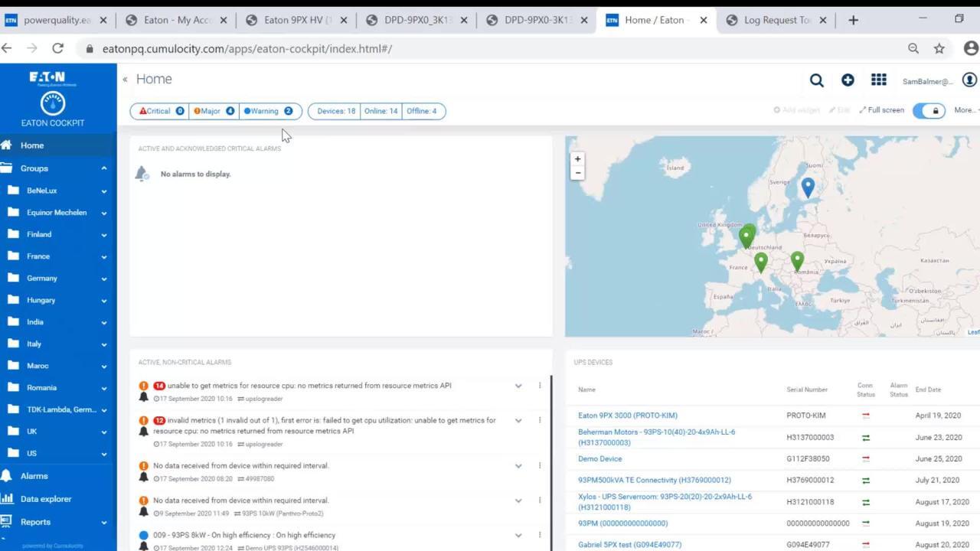
Task: Open options menu for the '14 unable to get metrics' alarm
Action: 540,386
